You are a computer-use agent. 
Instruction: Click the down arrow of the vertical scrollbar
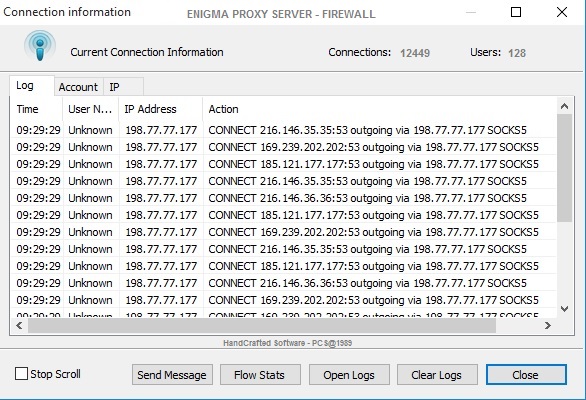(x=564, y=309)
